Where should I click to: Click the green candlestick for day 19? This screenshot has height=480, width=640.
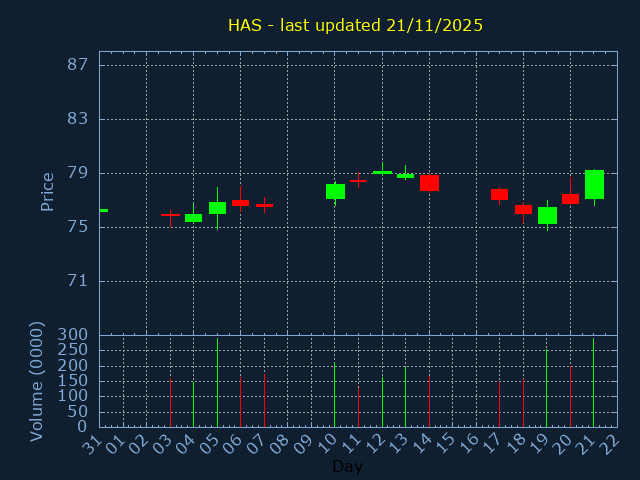click(547, 216)
